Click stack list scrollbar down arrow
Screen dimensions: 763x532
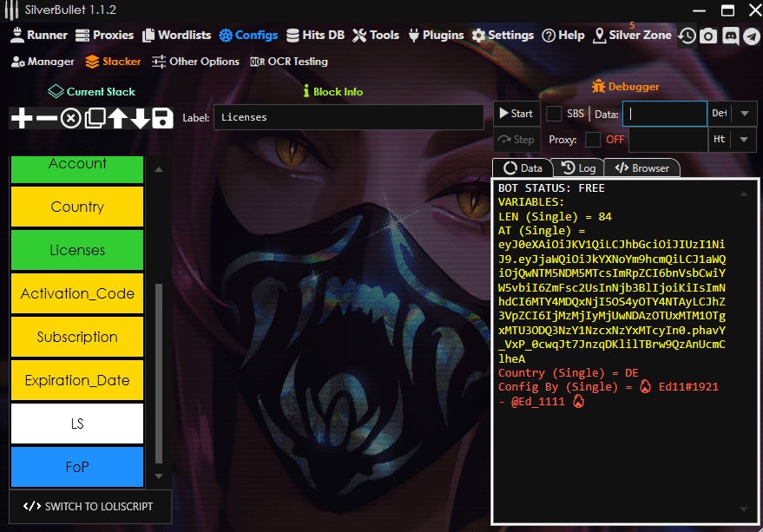[159, 476]
